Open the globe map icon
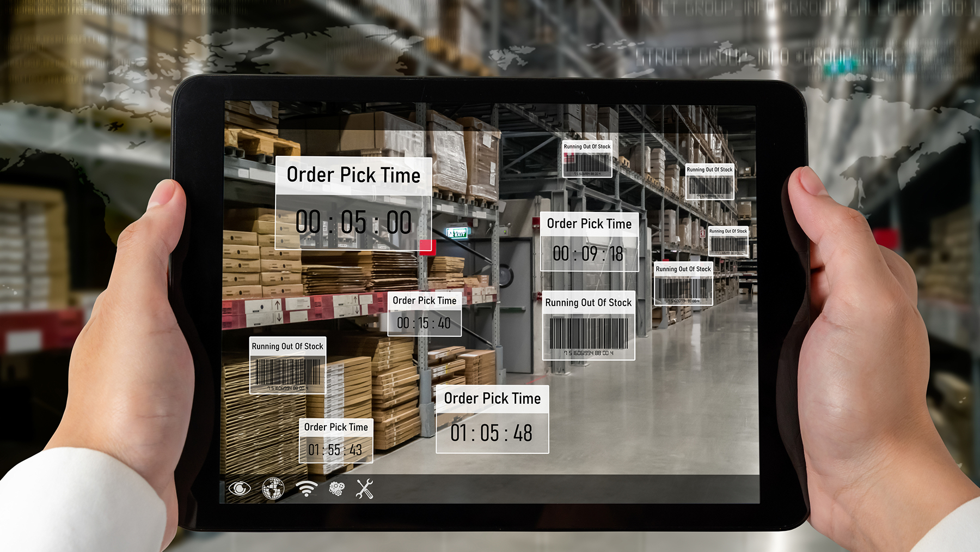980x552 pixels. click(273, 488)
